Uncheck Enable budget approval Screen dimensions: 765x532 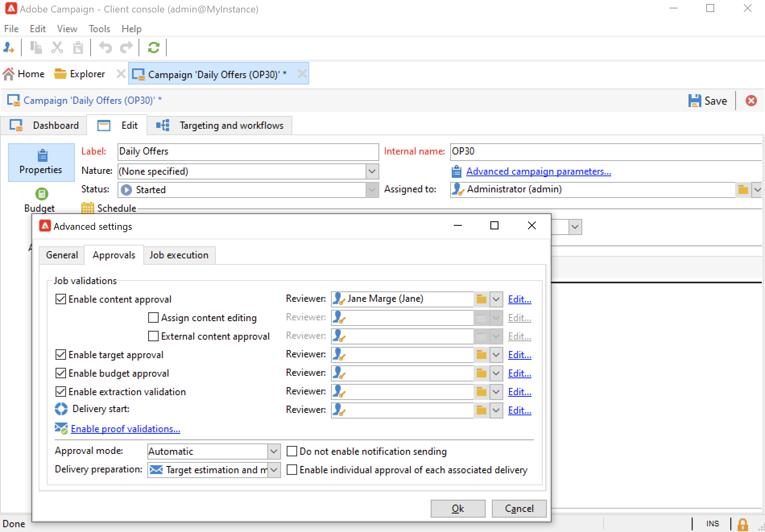pyautogui.click(x=60, y=373)
